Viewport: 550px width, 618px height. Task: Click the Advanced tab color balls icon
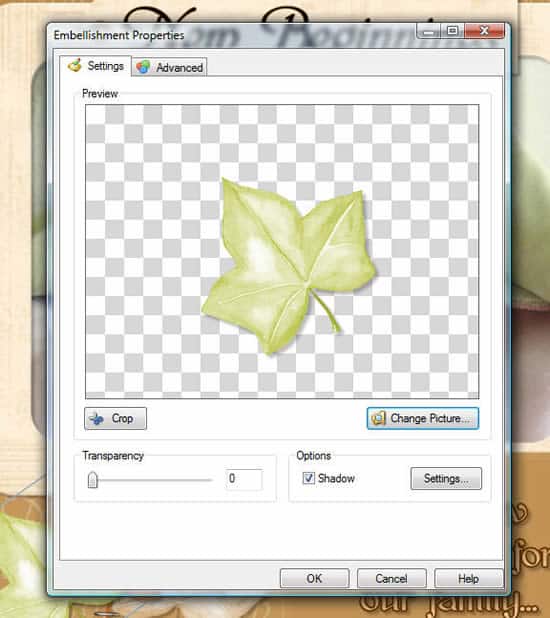(x=143, y=67)
